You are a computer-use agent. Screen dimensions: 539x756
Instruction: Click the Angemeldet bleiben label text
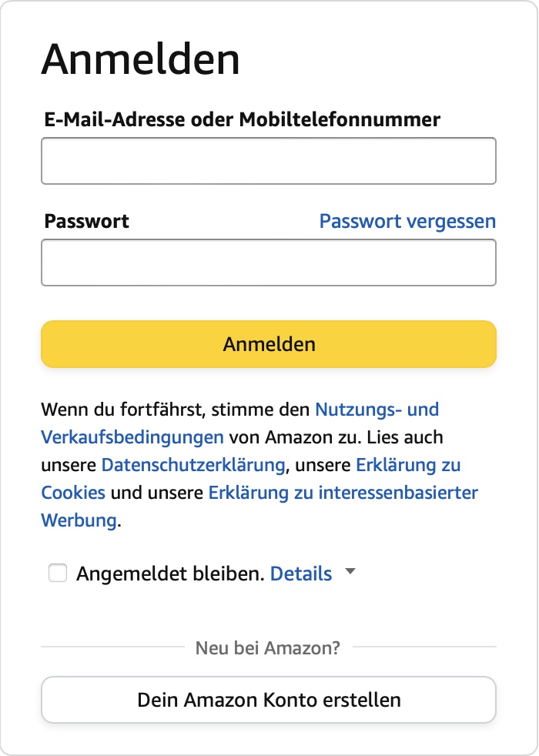(170, 574)
